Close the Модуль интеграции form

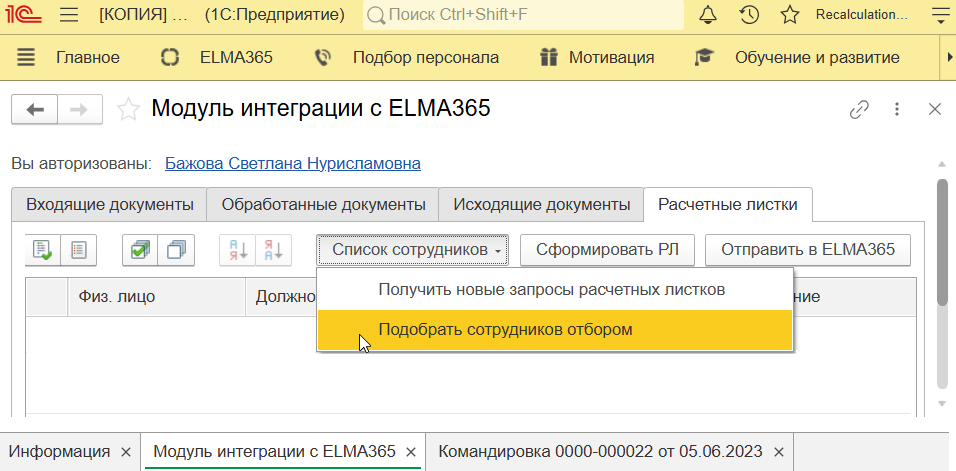coord(935,110)
